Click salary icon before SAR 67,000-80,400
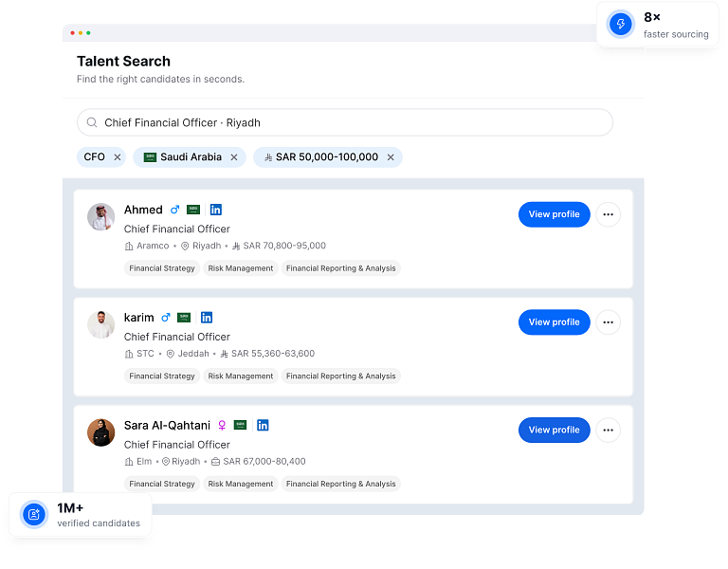 (215, 462)
